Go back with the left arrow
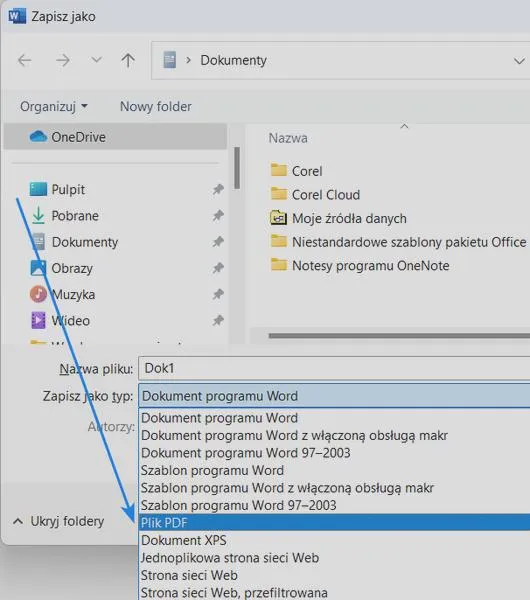 point(25,60)
